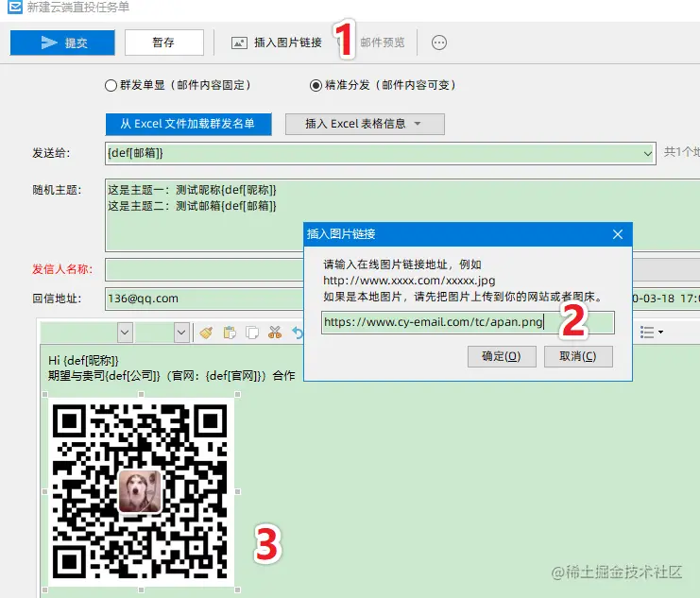Click the 发信人名称 input field

pos(204,269)
